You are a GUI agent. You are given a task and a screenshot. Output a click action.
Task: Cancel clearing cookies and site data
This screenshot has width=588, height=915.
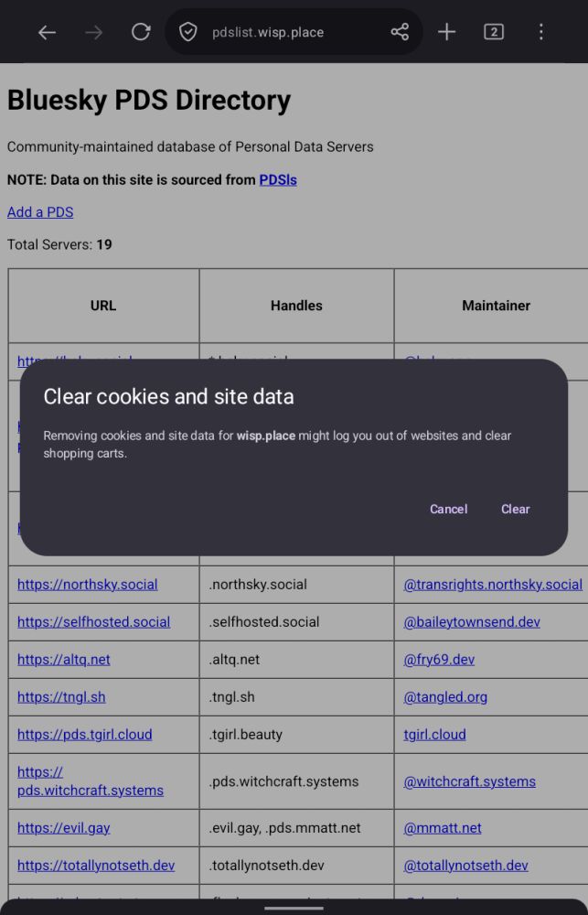coord(448,509)
